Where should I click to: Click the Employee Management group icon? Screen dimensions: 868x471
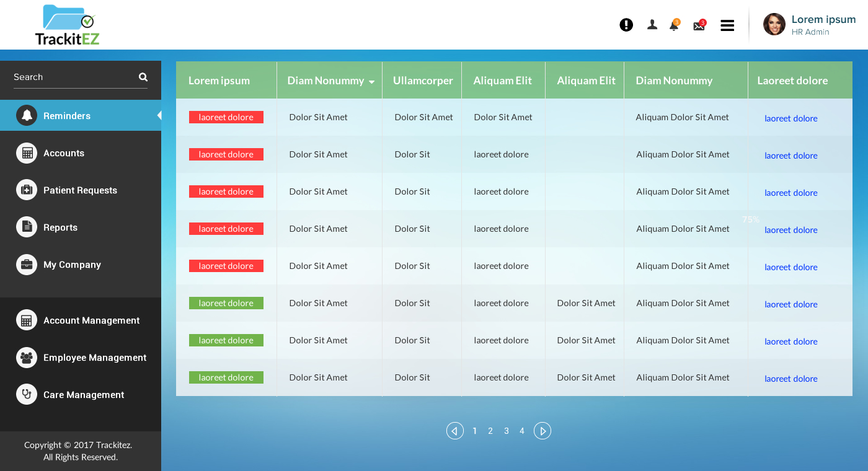point(27,358)
